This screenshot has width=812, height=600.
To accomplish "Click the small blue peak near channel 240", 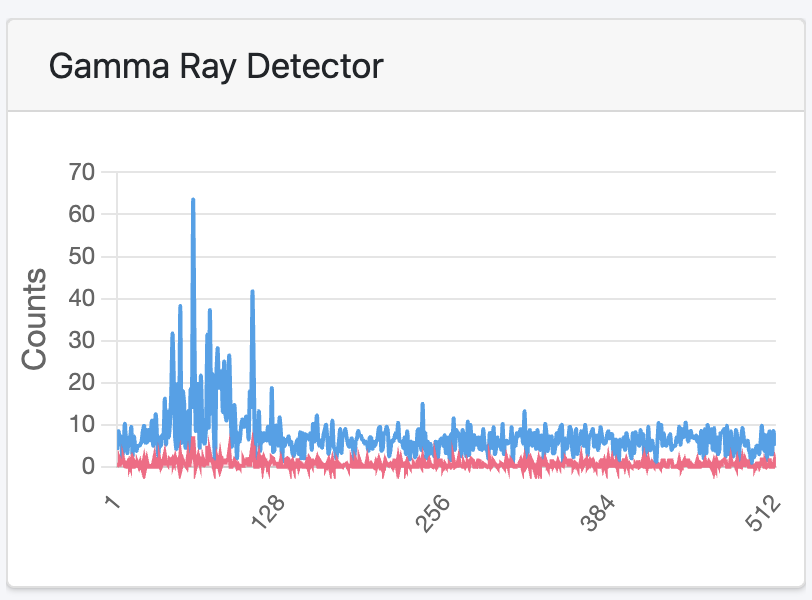I will point(421,405).
